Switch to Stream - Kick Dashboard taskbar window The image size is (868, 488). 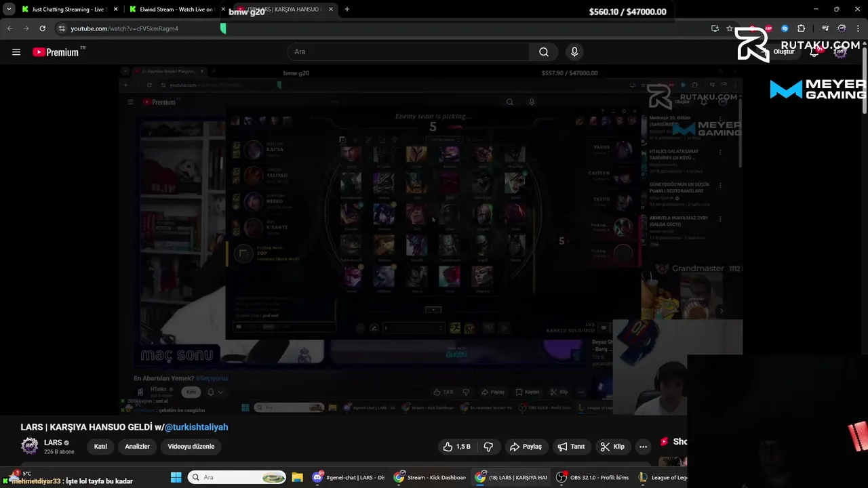[430, 477]
